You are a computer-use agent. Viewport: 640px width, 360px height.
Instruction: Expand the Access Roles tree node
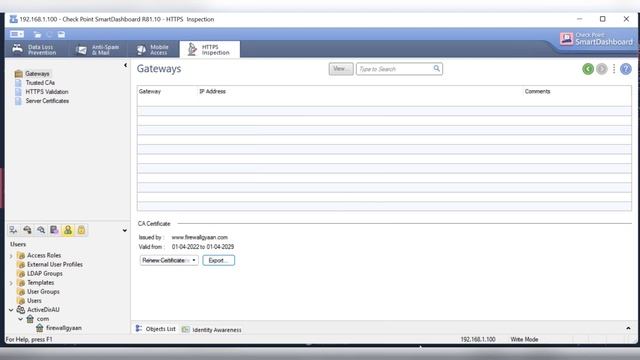[11, 256]
